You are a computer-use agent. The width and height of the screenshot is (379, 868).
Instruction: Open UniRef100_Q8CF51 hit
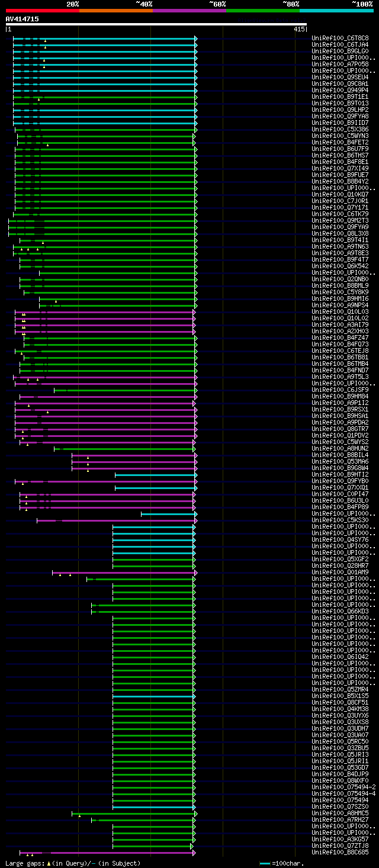coord(341,702)
